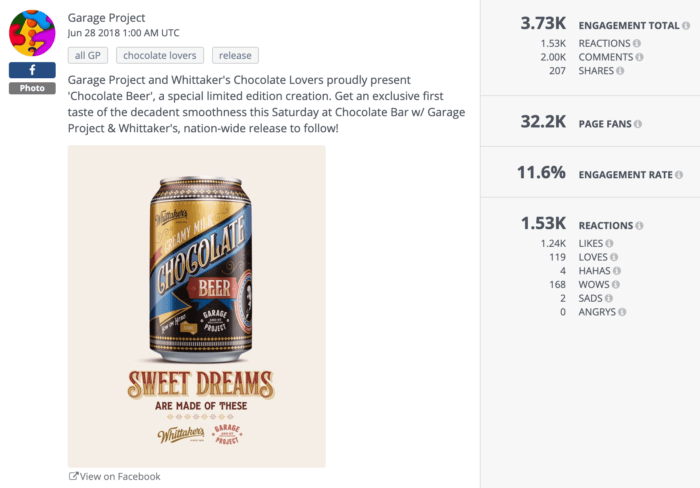Click info icon next to Loves

(615, 257)
